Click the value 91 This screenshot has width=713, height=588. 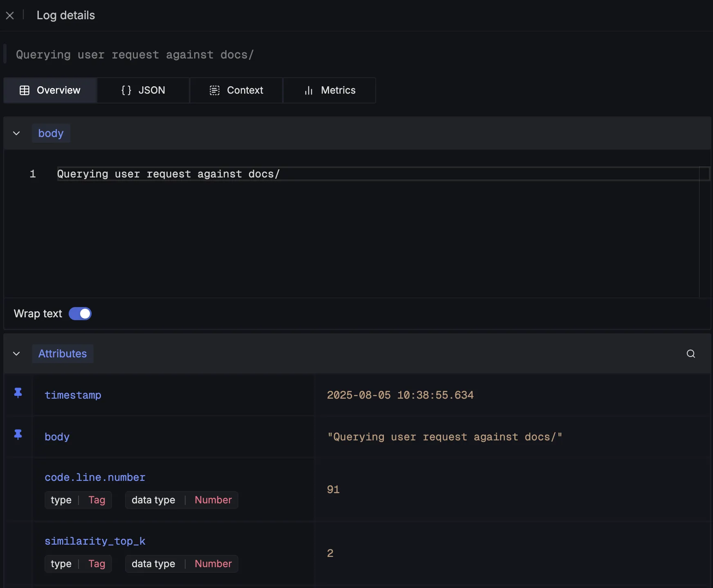pyautogui.click(x=333, y=489)
